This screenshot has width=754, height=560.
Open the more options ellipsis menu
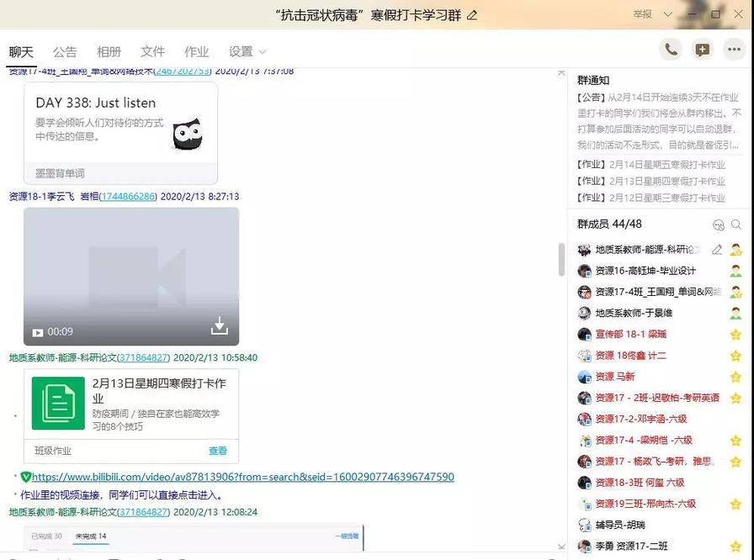pos(735,50)
